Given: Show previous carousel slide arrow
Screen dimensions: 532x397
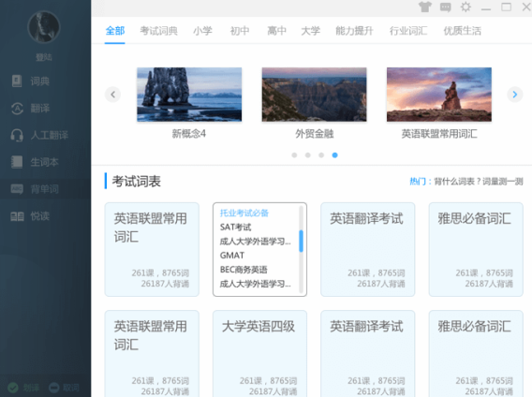Looking at the screenshot, I should coord(113,95).
